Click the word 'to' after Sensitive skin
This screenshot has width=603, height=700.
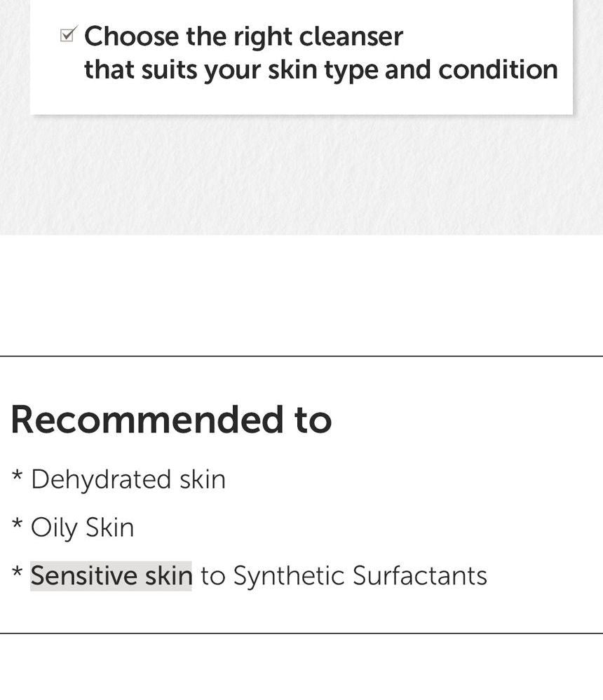212,575
